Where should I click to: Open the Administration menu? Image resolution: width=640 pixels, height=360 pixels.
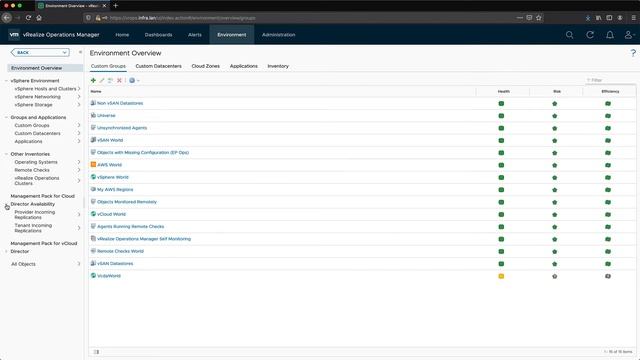pyautogui.click(x=279, y=35)
